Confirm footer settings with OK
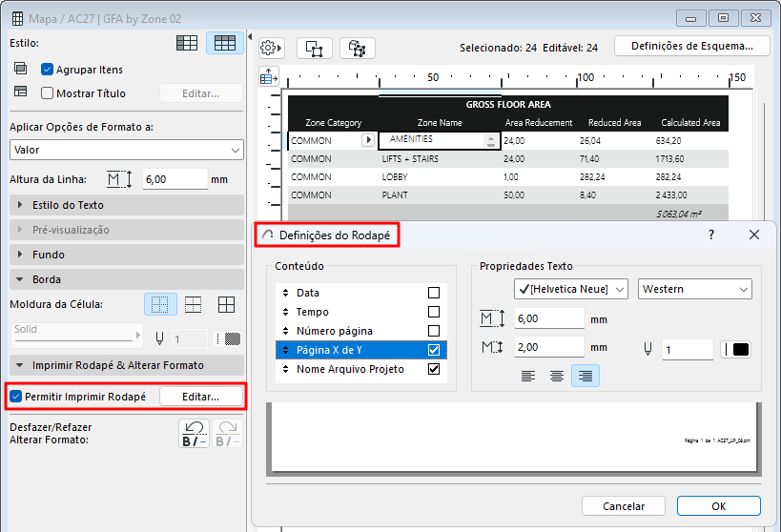 click(x=719, y=506)
